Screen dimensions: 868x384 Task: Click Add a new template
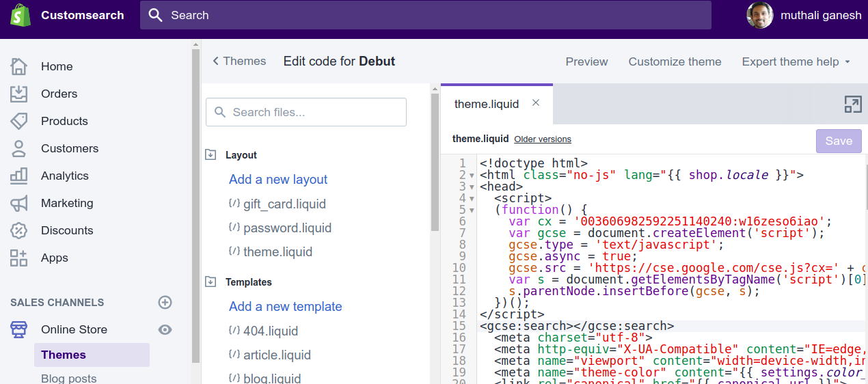[286, 306]
